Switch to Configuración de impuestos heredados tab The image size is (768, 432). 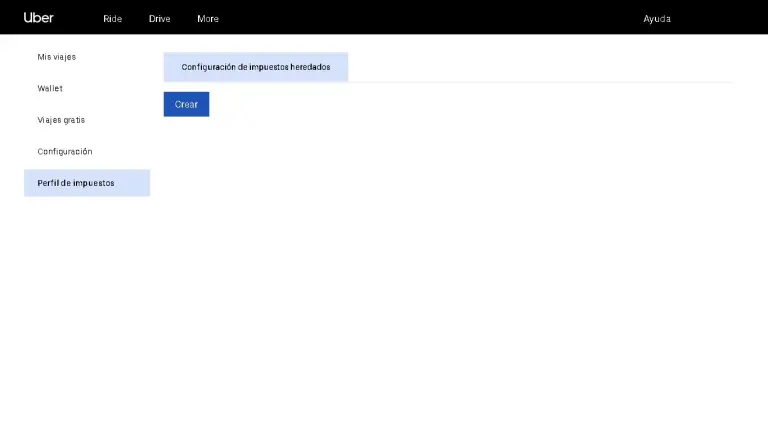pyautogui.click(x=256, y=67)
